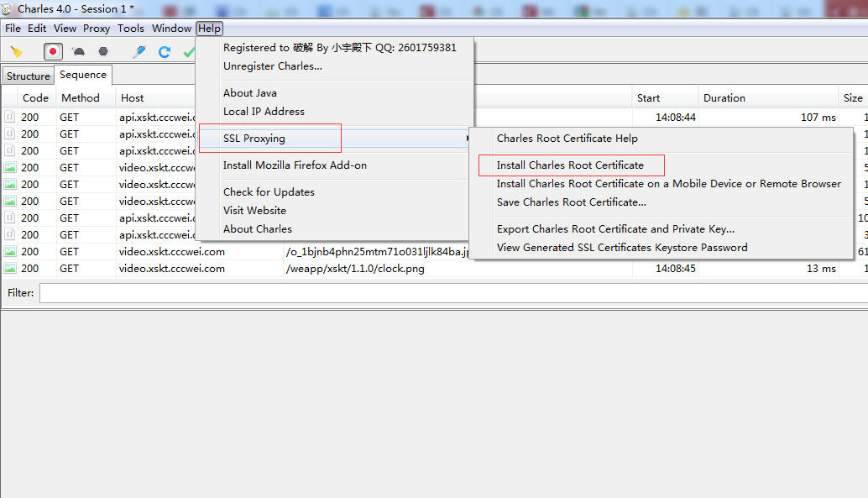868x498 pixels.
Task: Toggle throttling with the turtle icon
Action: point(79,51)
